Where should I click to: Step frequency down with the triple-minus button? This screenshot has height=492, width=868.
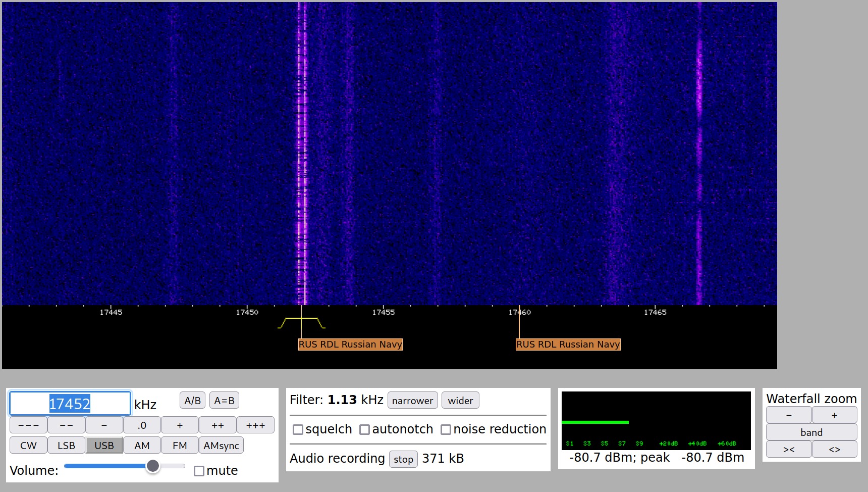(x=28, y=425)
